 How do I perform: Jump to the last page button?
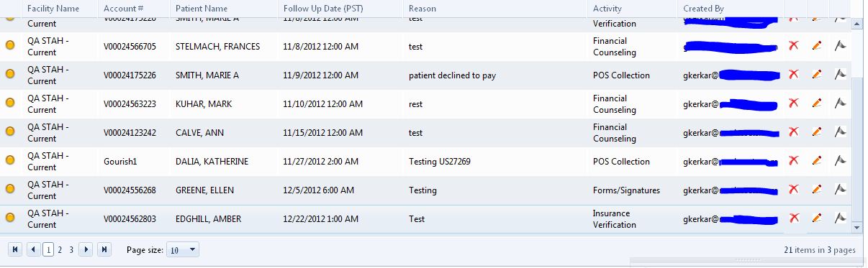[x=104, y=249]
